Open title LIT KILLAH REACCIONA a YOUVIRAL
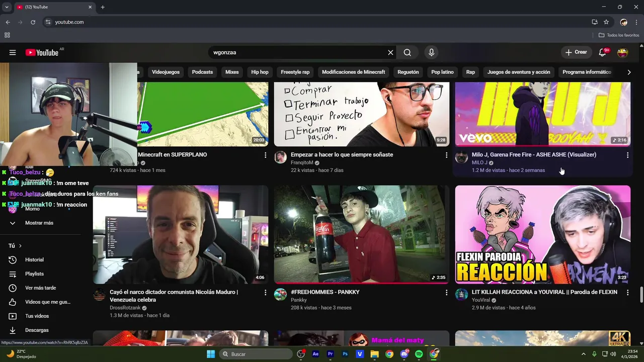This screenshot has height=362, width=644. coord(544,292)
